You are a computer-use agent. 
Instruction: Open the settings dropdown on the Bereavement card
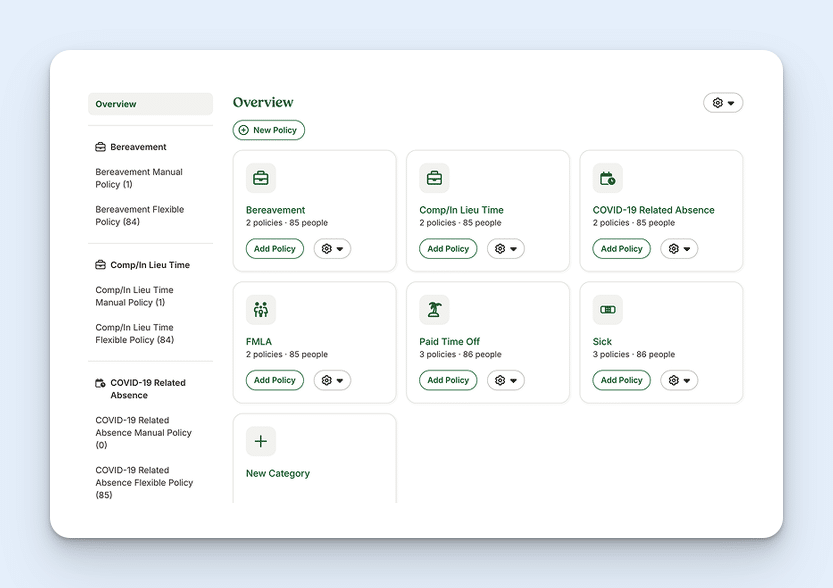pyautogui.click(x=332, y=248)
